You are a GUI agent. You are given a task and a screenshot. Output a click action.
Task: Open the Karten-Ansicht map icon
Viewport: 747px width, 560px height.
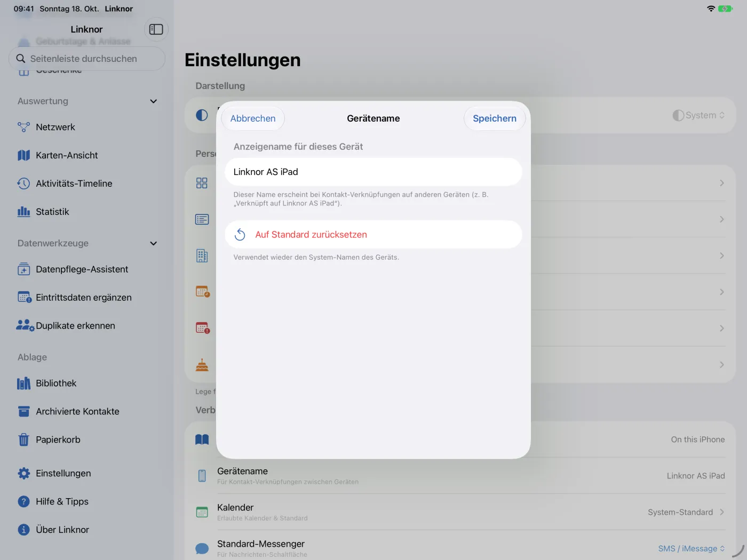(x=23, y=155)
